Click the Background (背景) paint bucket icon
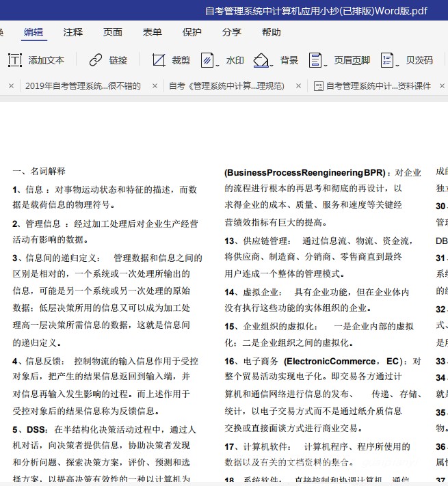The height and width of the screenshot is (486, 448). tap(261, 60)
